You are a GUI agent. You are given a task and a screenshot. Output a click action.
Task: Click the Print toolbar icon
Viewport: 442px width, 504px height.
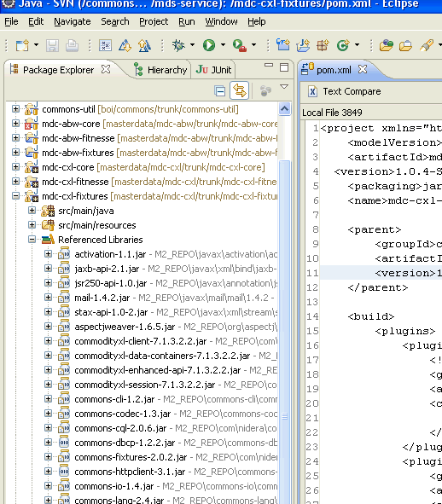point(72,45)
